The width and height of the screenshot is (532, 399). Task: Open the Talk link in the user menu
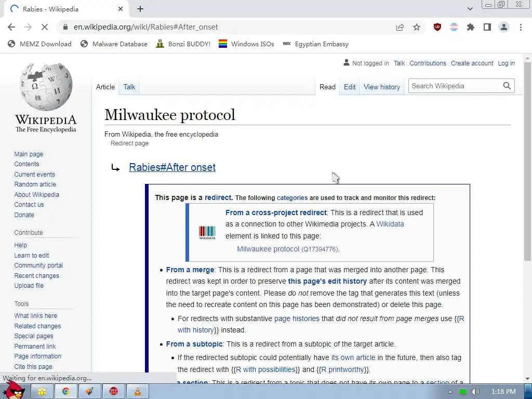(x=400, y=63)
